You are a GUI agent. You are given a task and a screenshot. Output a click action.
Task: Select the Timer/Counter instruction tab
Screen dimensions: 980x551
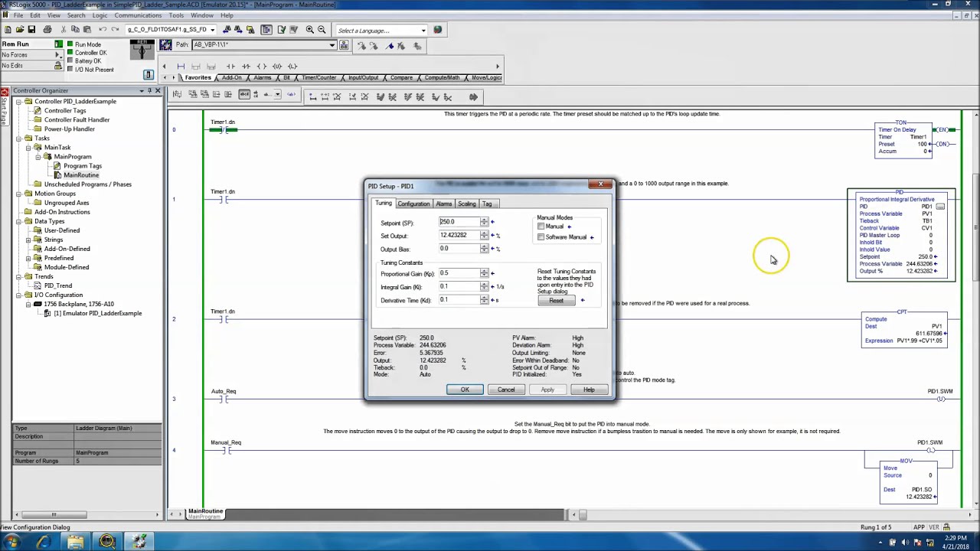click(x=319, y=77)
